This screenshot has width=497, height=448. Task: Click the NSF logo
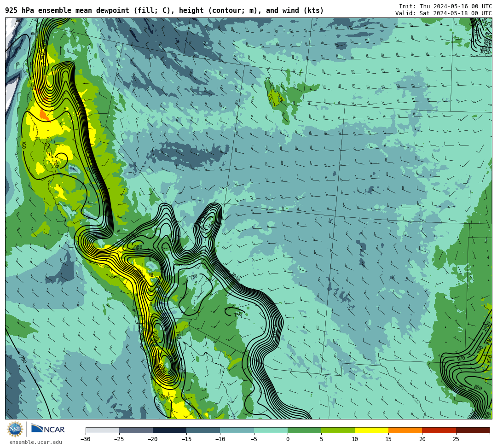(15, 429)
